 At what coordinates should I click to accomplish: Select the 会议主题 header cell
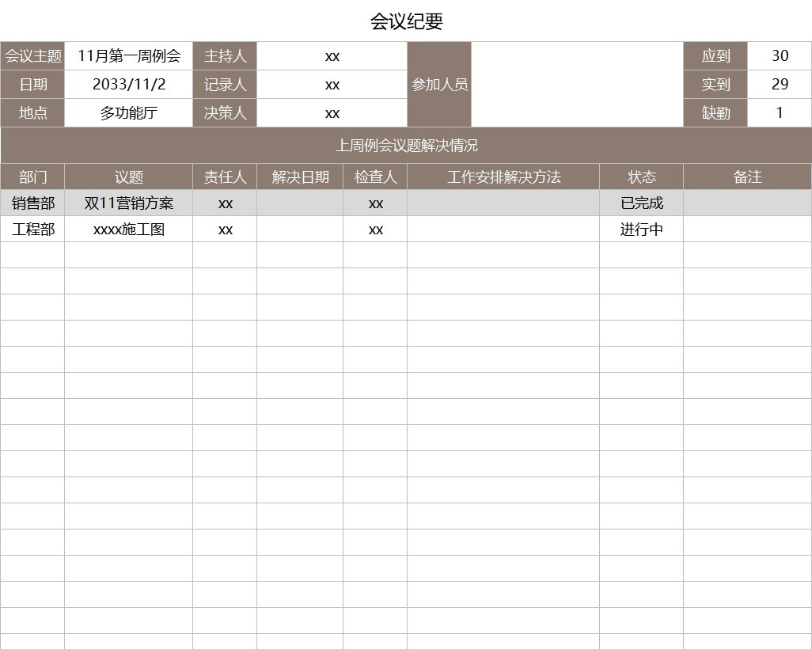32,55
